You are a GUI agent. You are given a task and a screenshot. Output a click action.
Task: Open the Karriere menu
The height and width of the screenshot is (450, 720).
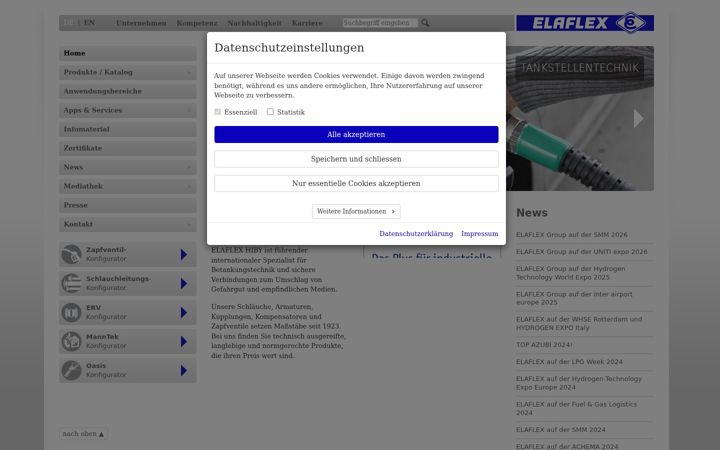(307, 23)
